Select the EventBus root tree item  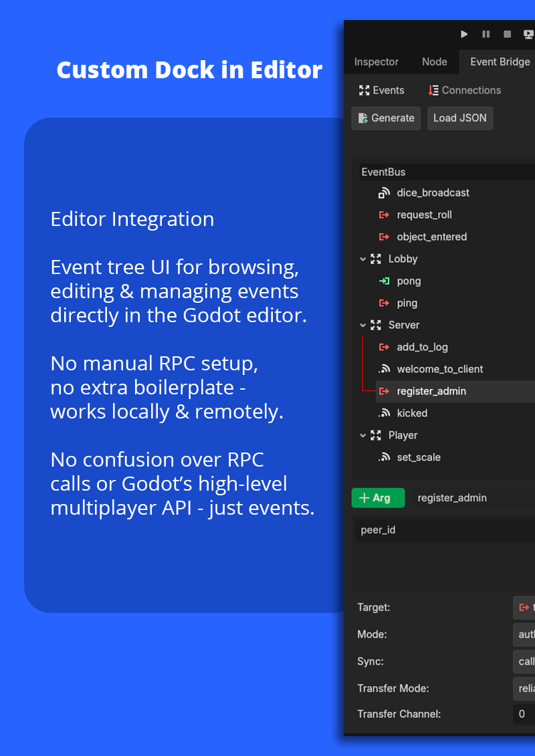tap(447, 172)
